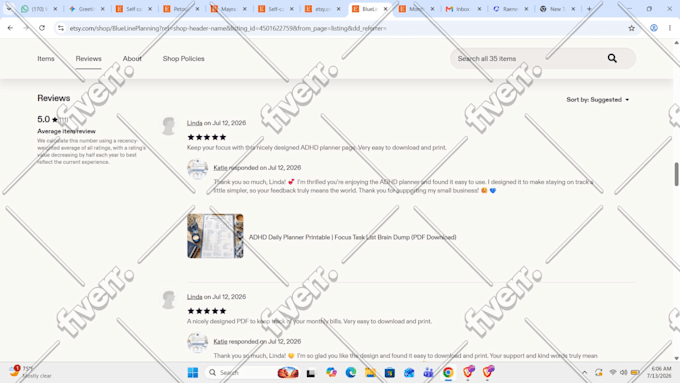Click Katie's shop avatar on first response
This screenshot has height=383, width=680.
point(197,169)
